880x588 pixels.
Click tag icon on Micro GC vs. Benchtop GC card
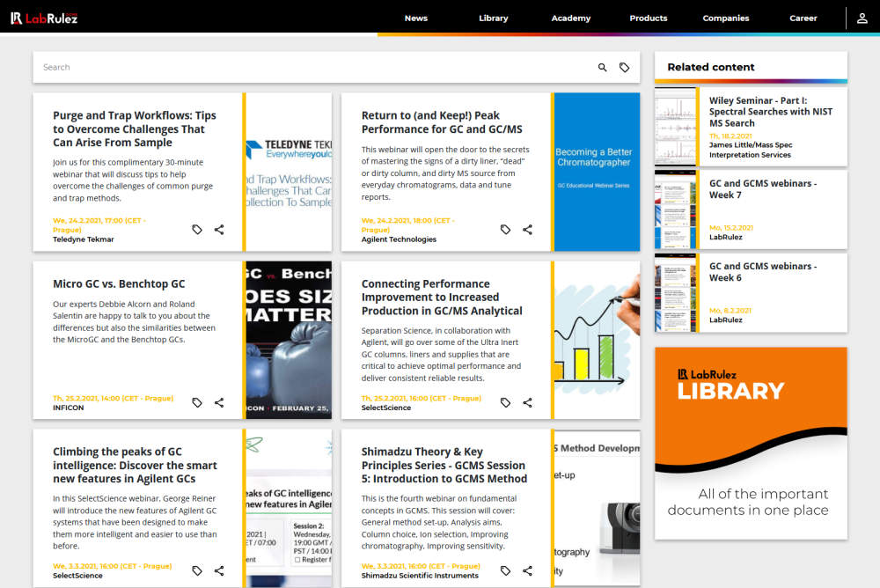click(x=197, y=402)
